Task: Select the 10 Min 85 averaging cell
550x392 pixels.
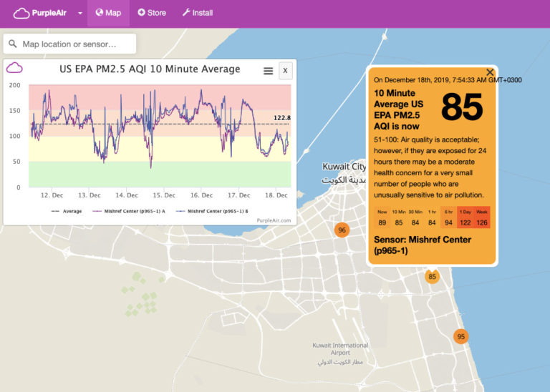Action: coord(399,217)
